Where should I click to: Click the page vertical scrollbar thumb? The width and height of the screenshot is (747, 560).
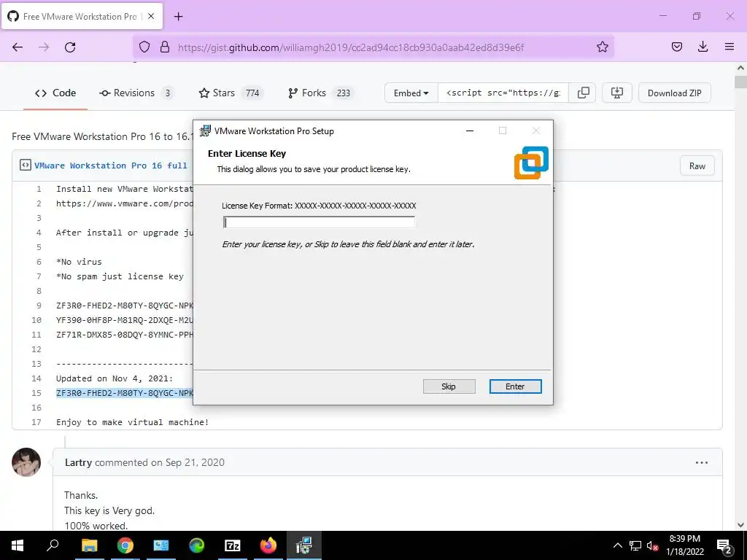[x=740, y=82]
